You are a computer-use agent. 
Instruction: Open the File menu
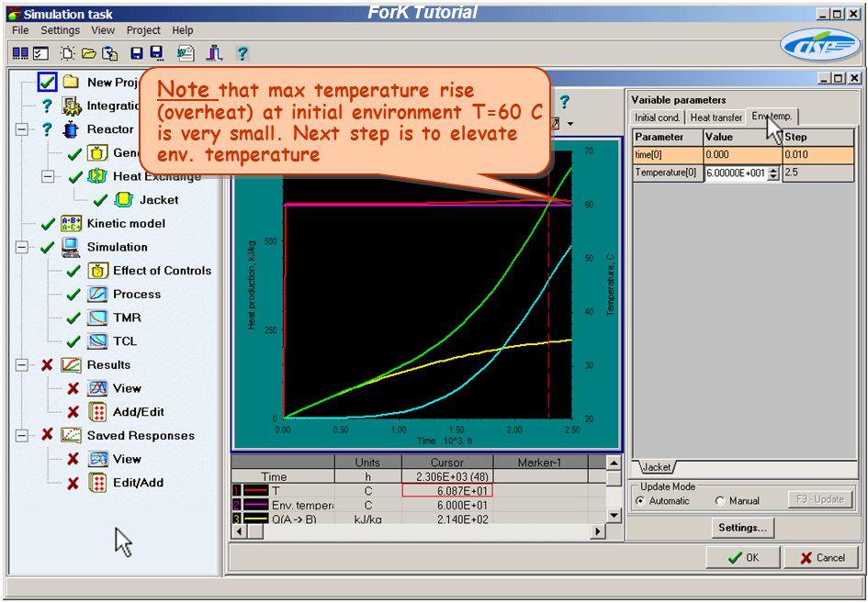click(20, 30)
